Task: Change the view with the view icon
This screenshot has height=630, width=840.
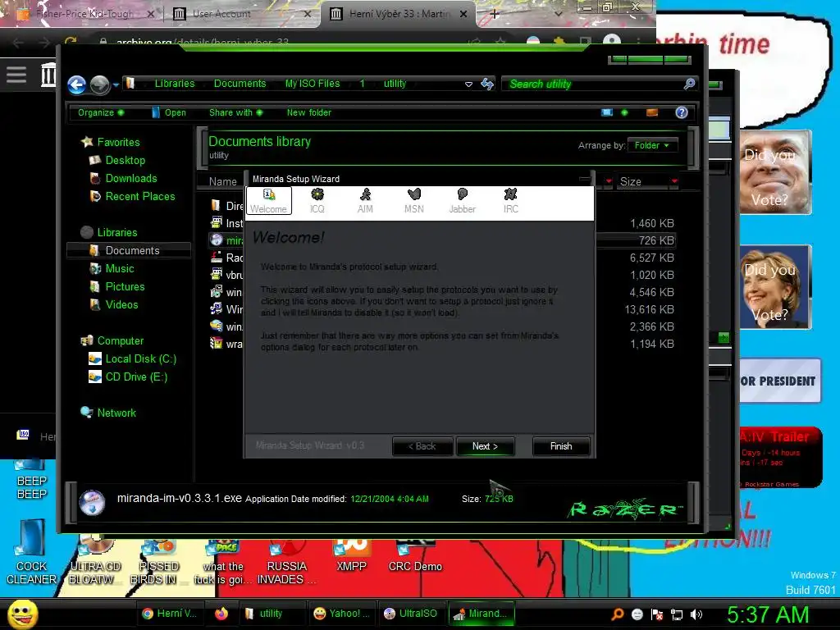Action: [607, 112]
